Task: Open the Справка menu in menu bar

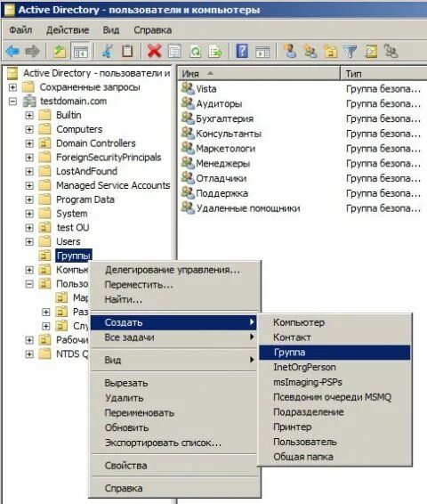Action: coord(152,30)
